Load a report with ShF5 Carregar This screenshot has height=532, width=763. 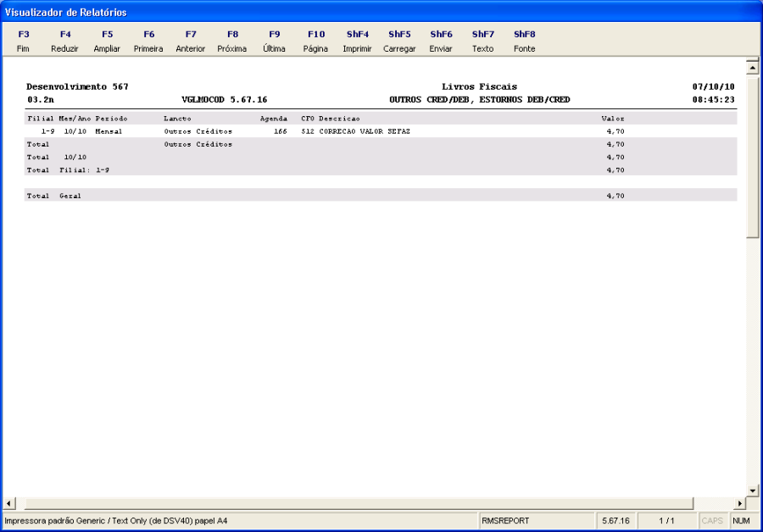pyautogui.click(x=399, y=42)
